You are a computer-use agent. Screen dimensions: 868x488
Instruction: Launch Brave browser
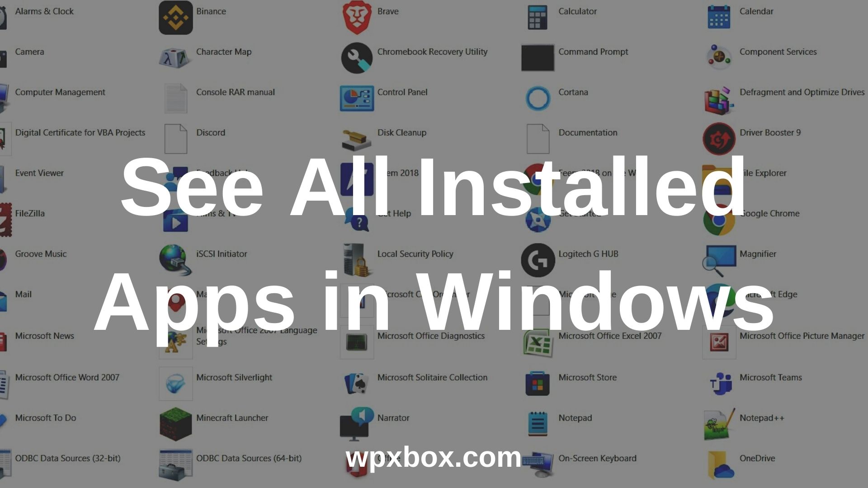[x=357, y=17]
